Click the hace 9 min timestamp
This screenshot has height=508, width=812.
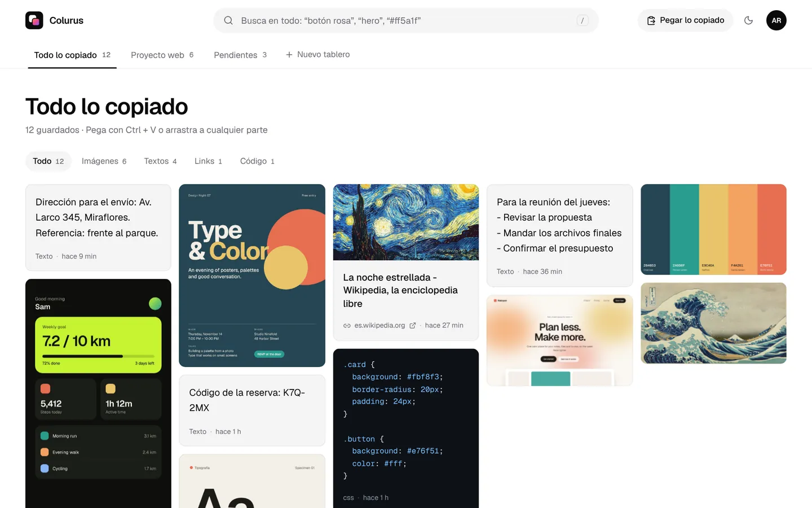pos(79,256)
